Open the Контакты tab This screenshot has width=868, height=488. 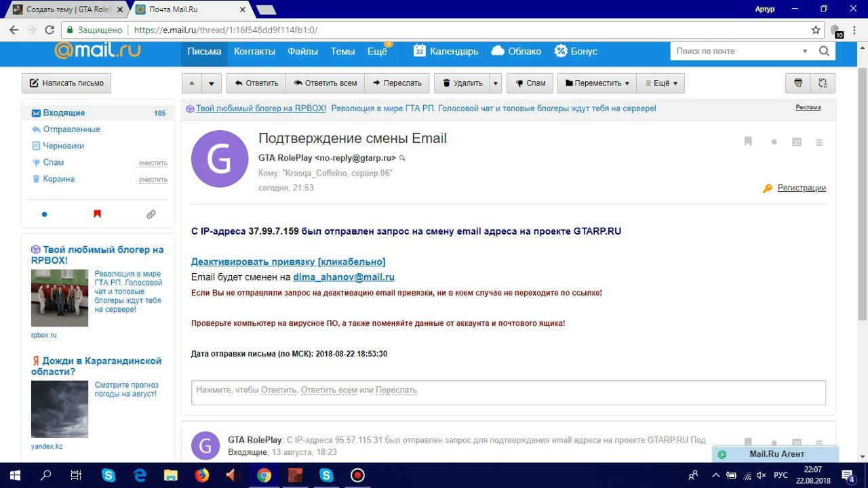(x=254, y=52)
